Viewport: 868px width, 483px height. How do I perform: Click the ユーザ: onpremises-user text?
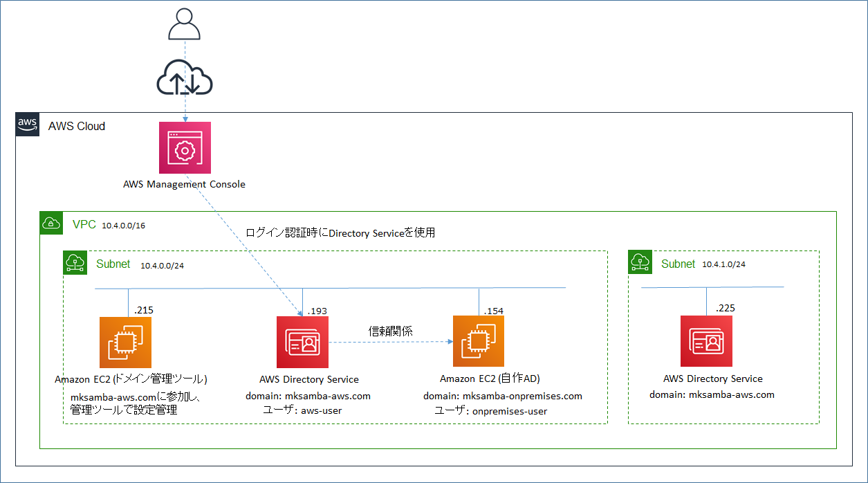490,411
